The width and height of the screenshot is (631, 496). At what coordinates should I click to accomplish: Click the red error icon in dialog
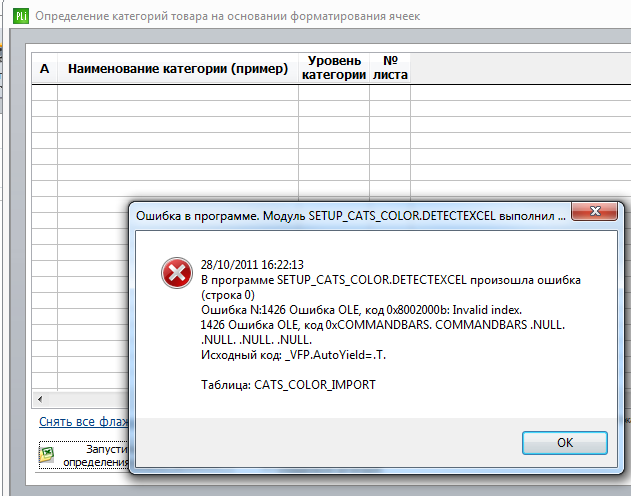(177, 273)
